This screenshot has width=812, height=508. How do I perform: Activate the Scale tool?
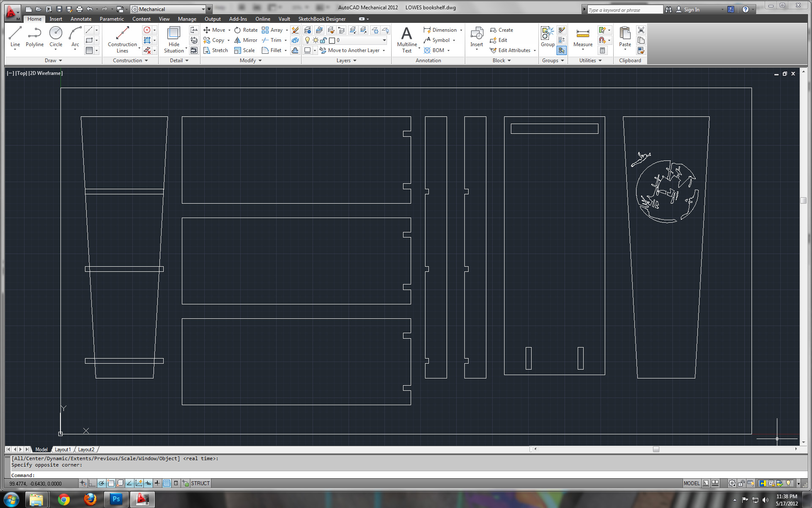pos(244,50)
